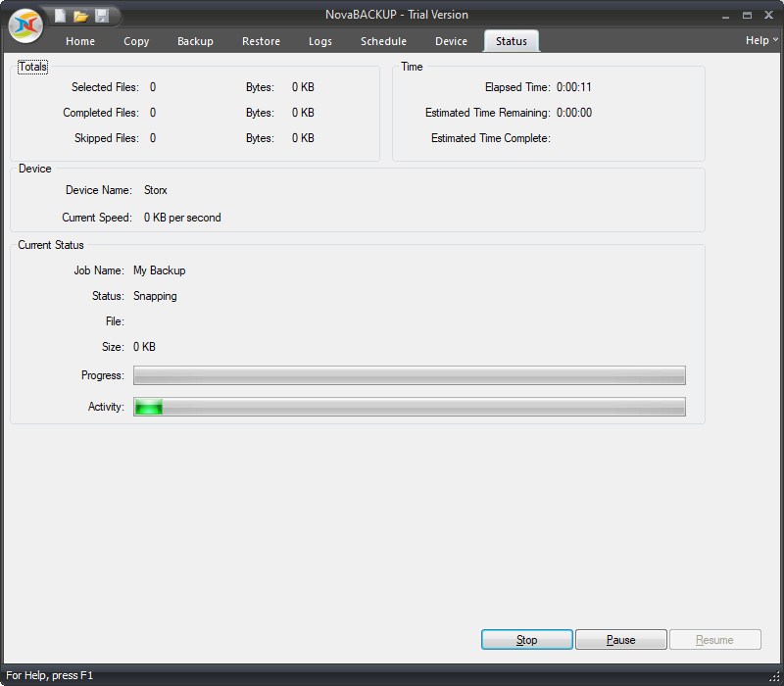Open the Home tab
Image resolution: width=784 pixels, height=686 pixels.
(x=80, y=41)
